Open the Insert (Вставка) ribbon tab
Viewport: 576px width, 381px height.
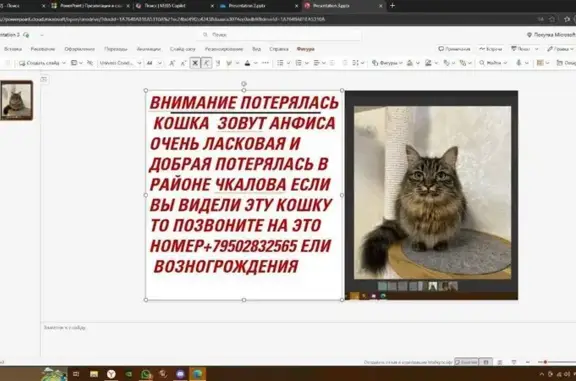(x=13, y=49)
